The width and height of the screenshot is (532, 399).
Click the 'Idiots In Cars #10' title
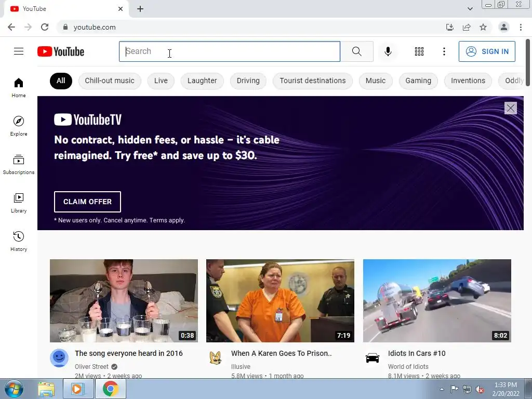pos(417,353)
